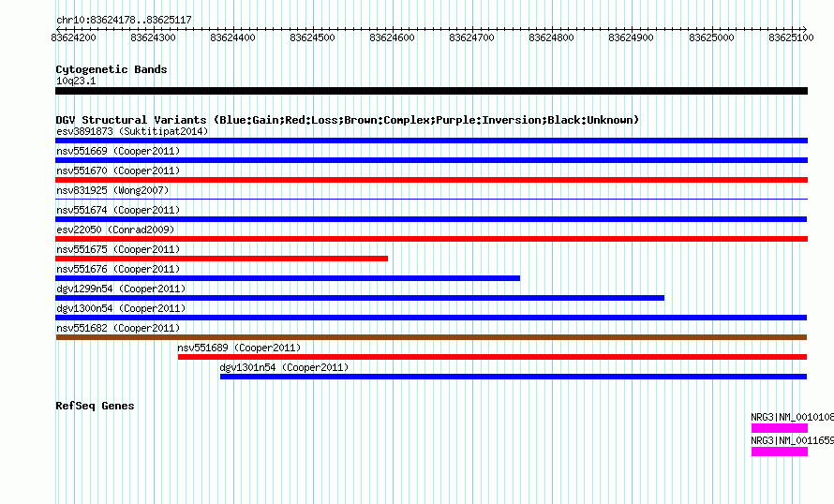Open the DGV Structural Variants track heading
834x504 pixels.
(x=348, y=120)
